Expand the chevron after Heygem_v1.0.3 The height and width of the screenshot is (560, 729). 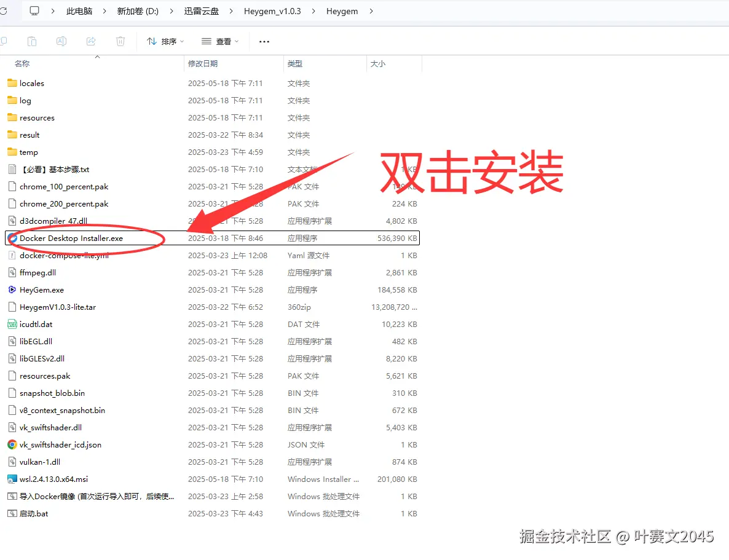[x=313, y=11]
